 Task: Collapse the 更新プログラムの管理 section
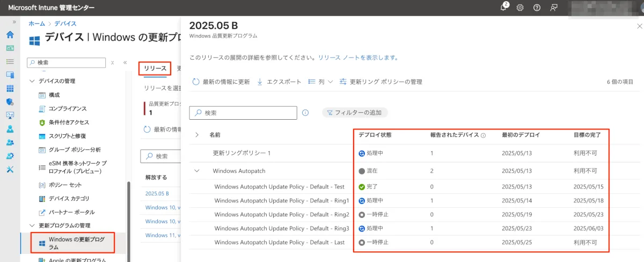[x=31, y=225]
